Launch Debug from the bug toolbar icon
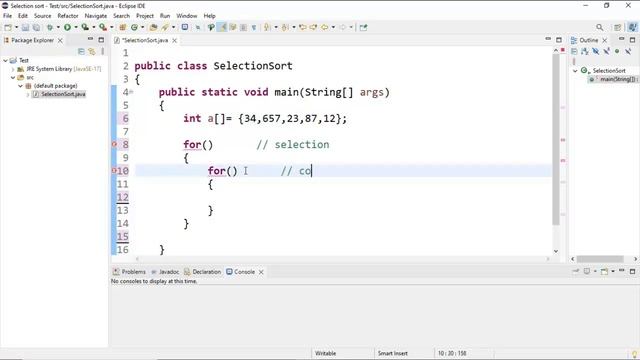The height and width of the screenshot is (360, 640). [x=50, y=27]
